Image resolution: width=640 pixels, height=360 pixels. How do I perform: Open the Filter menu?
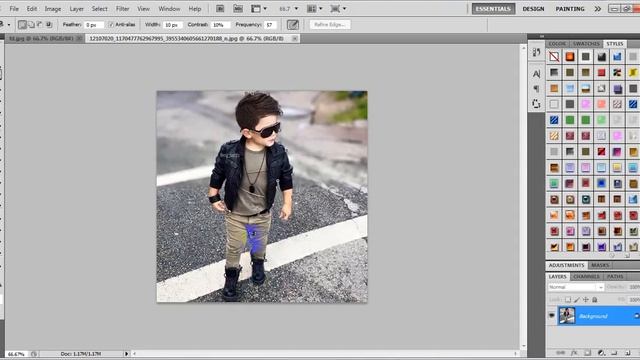122,9
